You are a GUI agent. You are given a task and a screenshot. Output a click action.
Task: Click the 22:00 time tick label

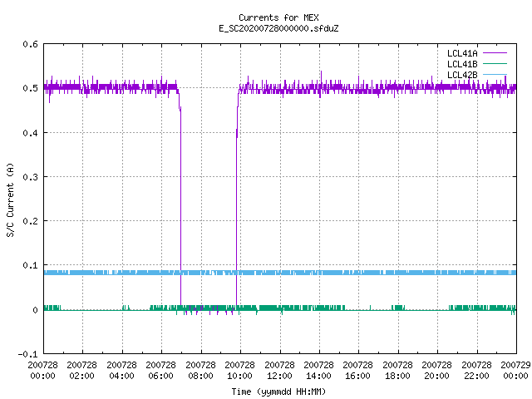pos(476,376)
